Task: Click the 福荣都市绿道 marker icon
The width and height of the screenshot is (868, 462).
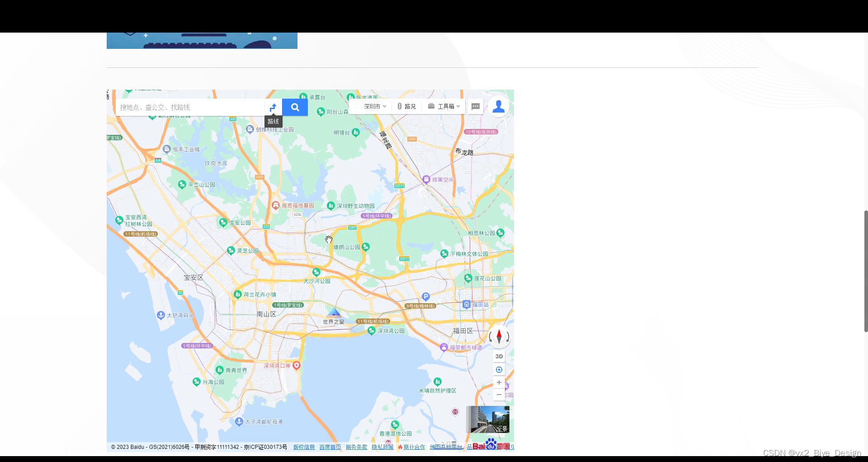Action: pos(444,347)
